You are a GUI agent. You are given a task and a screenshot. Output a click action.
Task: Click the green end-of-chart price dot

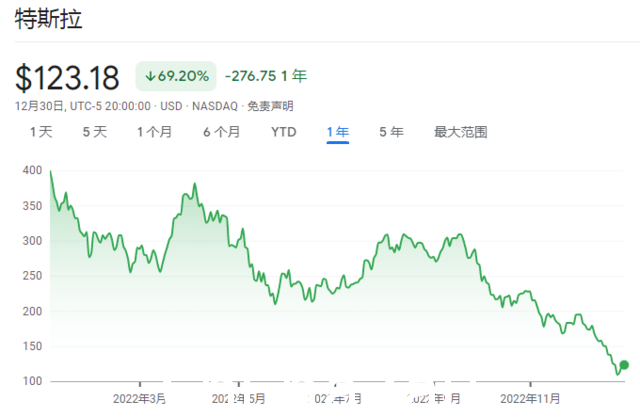tap(624, 365)
